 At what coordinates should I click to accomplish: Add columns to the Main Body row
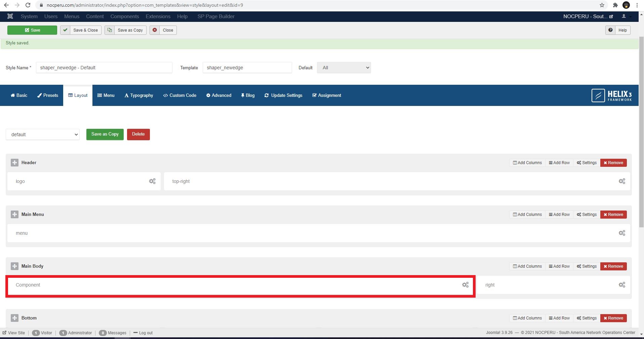coord(527,266)
